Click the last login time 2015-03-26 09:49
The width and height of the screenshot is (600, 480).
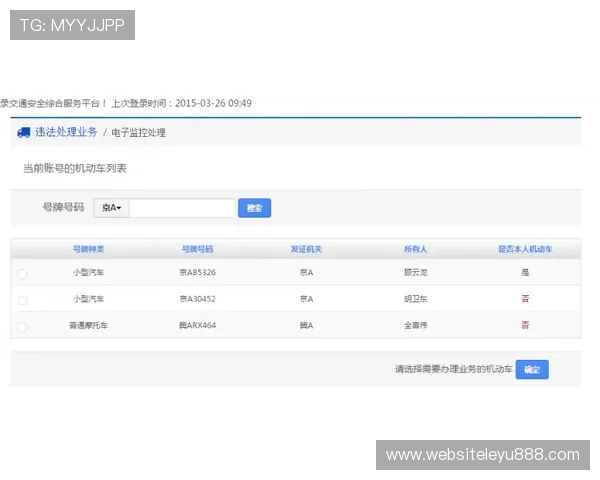pos(213,103)
